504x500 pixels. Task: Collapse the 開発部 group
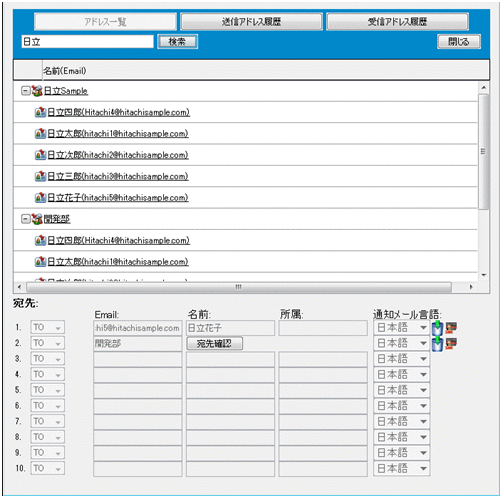[25, 219]
